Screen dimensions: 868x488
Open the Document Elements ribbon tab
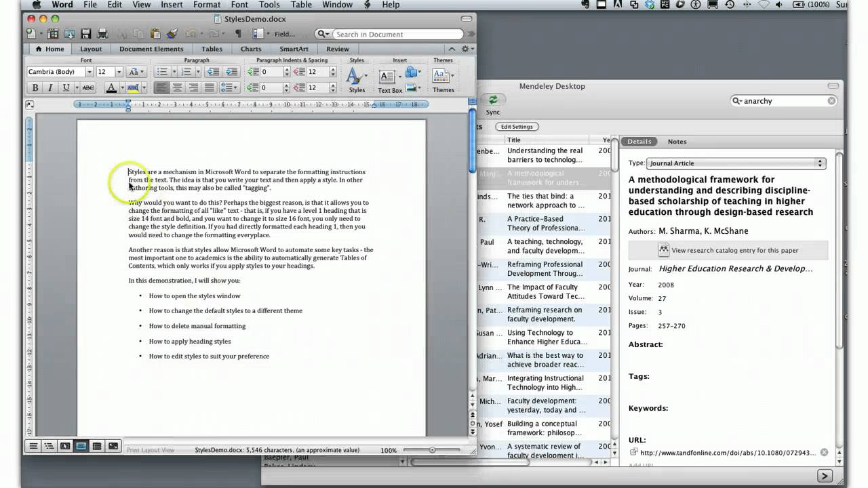tap(151, 49)
